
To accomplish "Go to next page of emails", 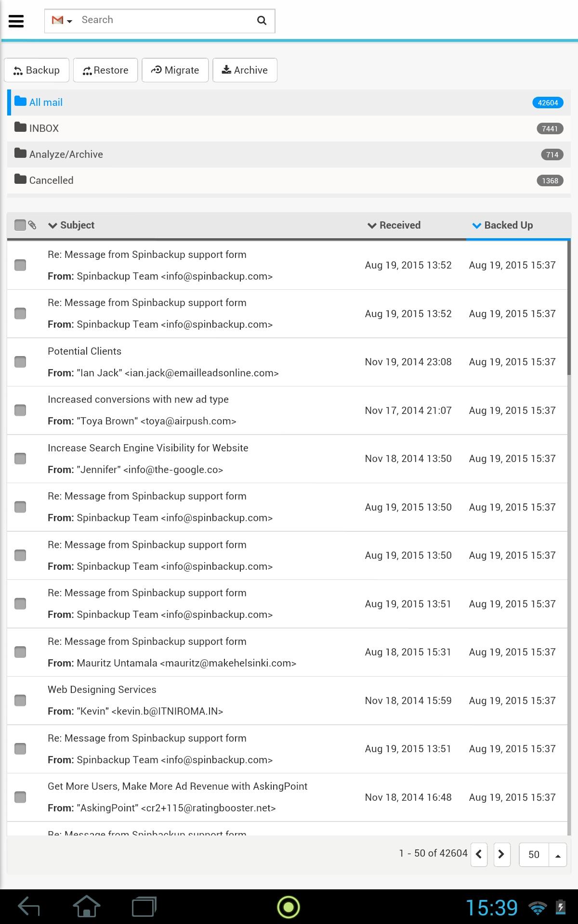I will pyautogui.click(x=501, y=854).
